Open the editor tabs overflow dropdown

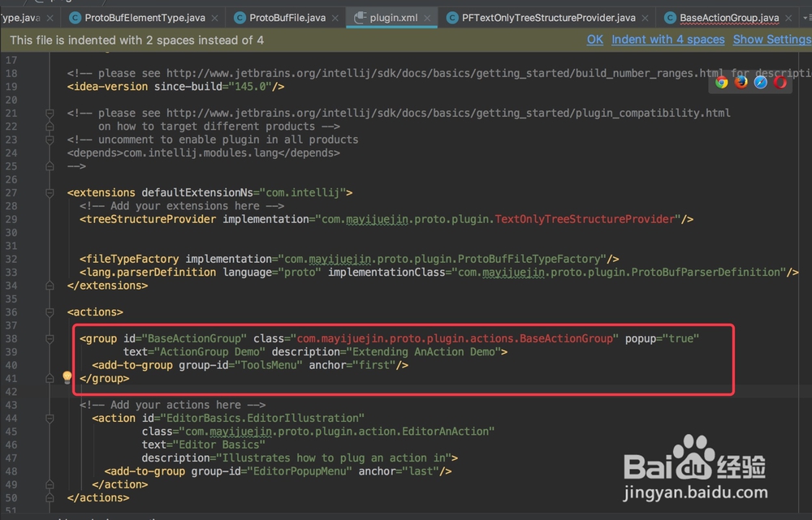pos(807,18)
